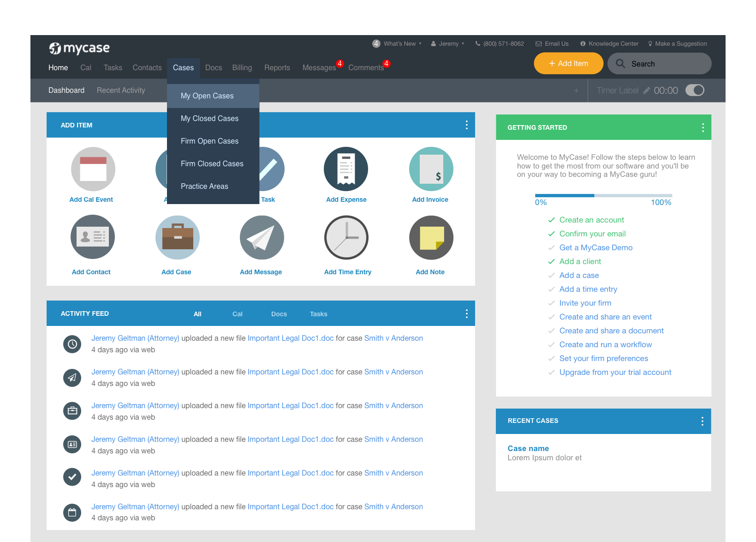Click the Knowledge Center info icon
This screenshot has height=542, width=756.
pos(583,44)
